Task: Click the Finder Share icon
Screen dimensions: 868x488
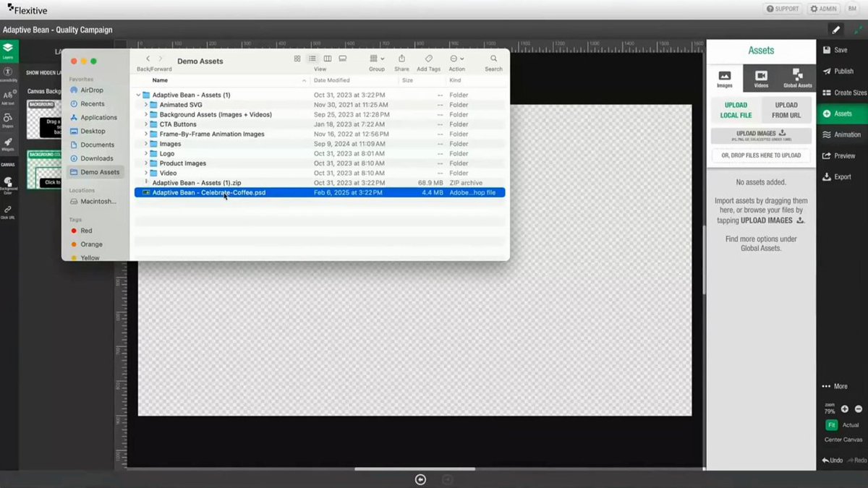Action: 401,59
